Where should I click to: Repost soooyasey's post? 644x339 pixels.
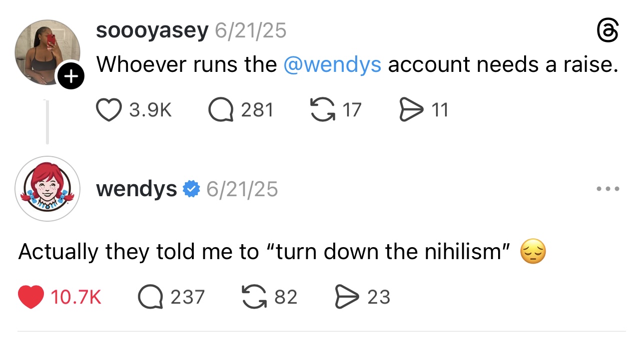point(322,109)
